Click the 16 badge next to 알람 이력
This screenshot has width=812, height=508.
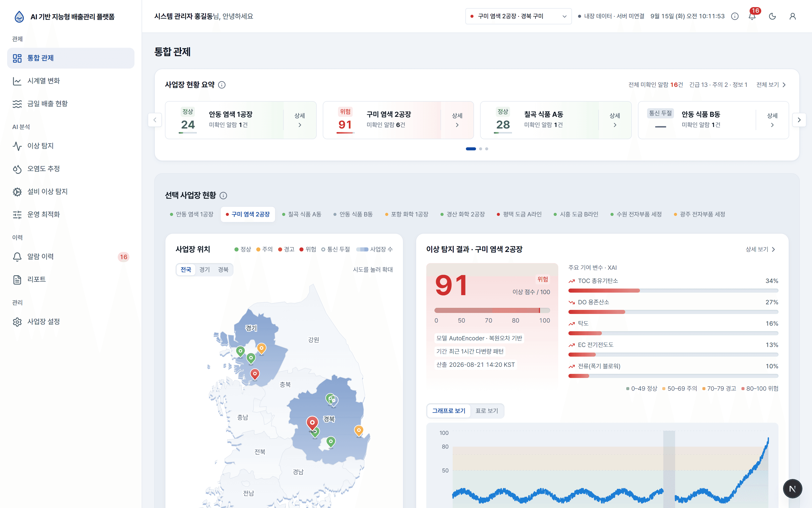124,257
